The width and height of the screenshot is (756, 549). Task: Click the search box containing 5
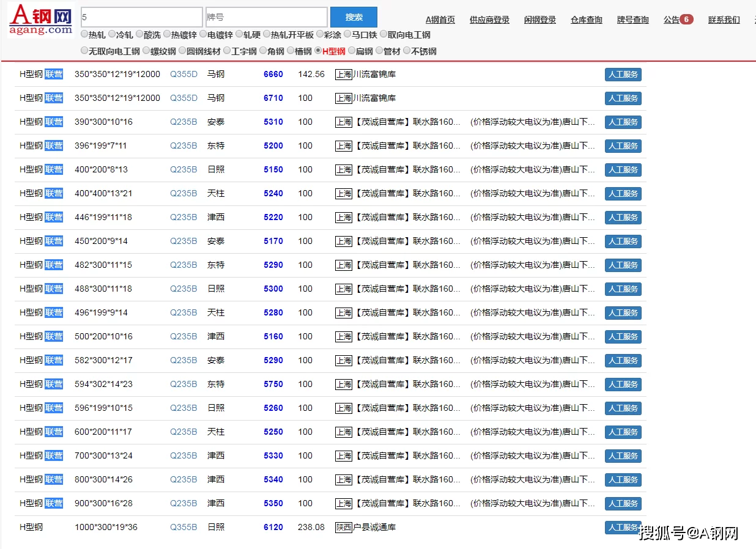click(x=141, y=17)
